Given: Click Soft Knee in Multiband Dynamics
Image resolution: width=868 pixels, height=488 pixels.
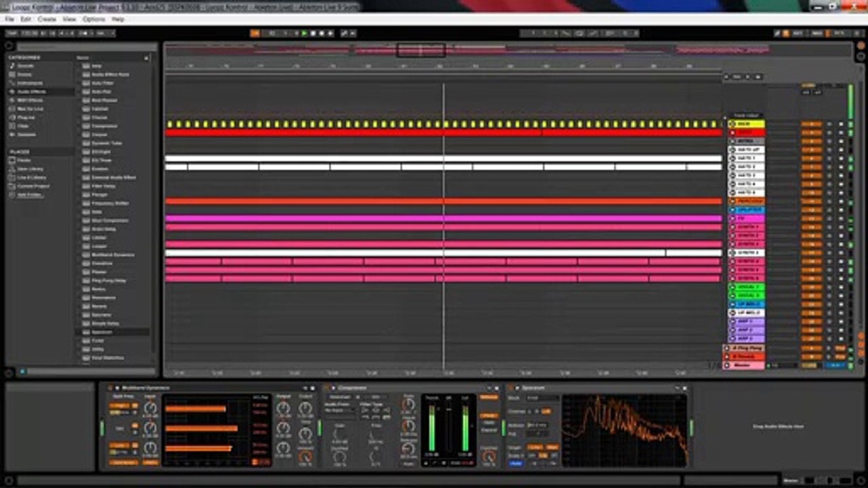Looking at the screenshot, I should pyautogui.click(x=124, y=462).
